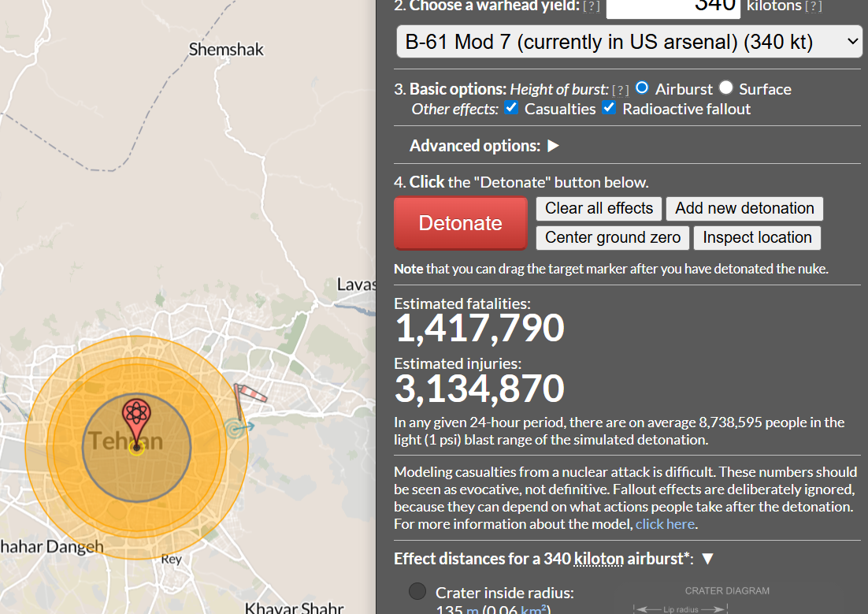The width and height of the screenshot is (868, 614).
Task: Open help [?] next to Height of burst
Action: pyautogui.click(x=621, y=90)
